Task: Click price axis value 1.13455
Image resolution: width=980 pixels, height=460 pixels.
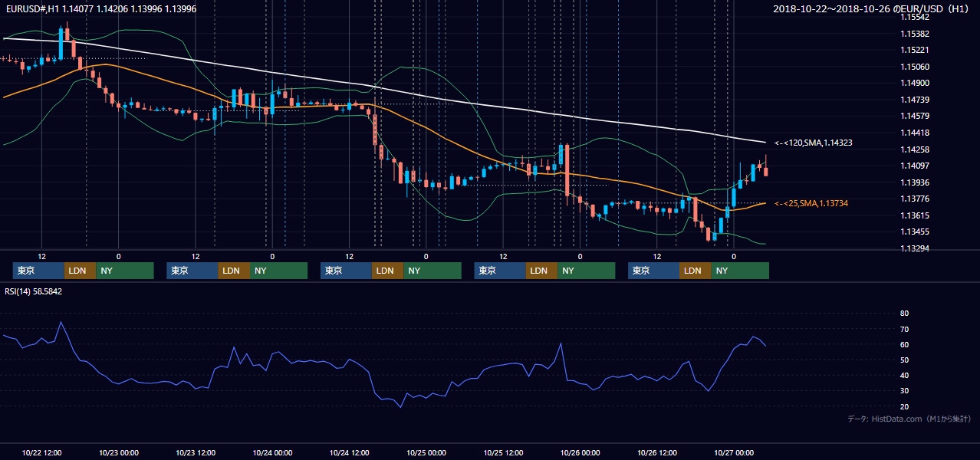Action: (915, 232)
